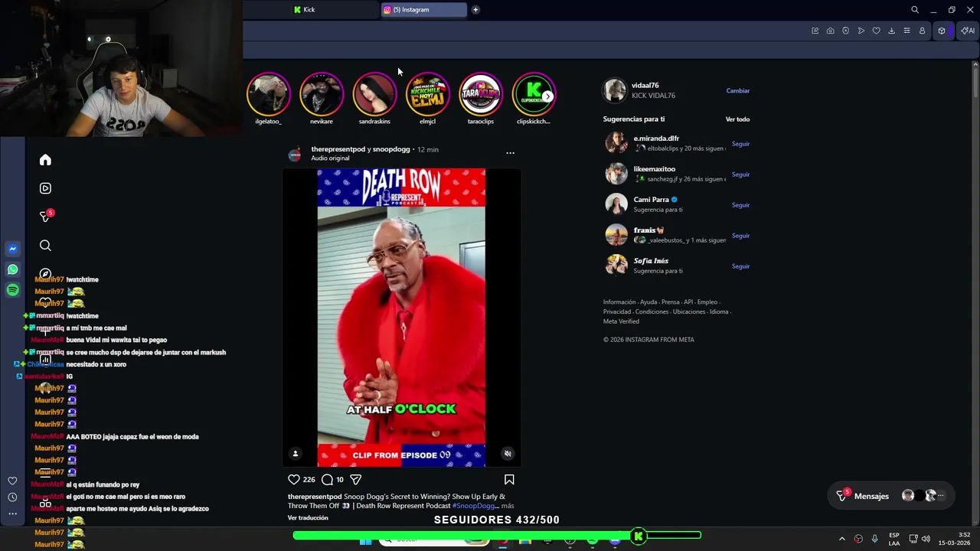Open Meta Verified footer link
The height and width of the screenshot is (551, 980).
click(x=621, y=321)
